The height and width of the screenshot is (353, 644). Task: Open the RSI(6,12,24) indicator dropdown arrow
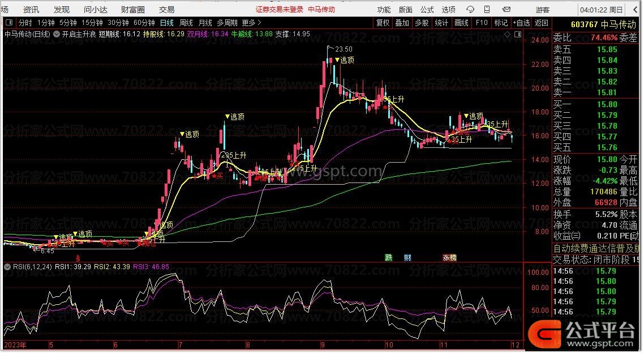7,267
